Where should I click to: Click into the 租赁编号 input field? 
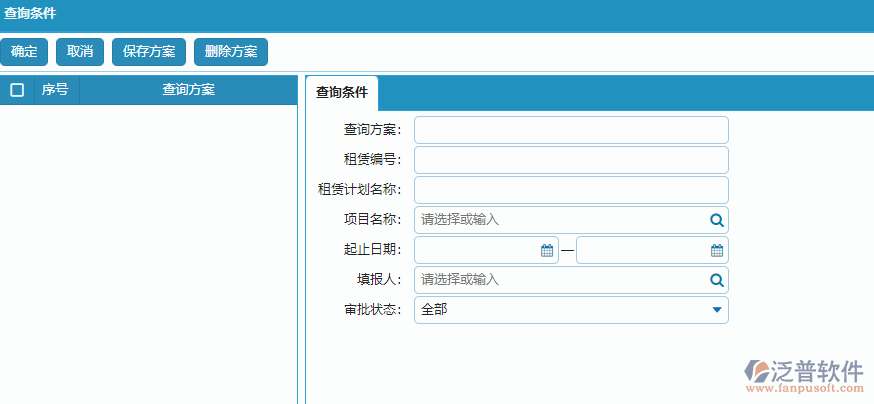(x=571, y=160)
